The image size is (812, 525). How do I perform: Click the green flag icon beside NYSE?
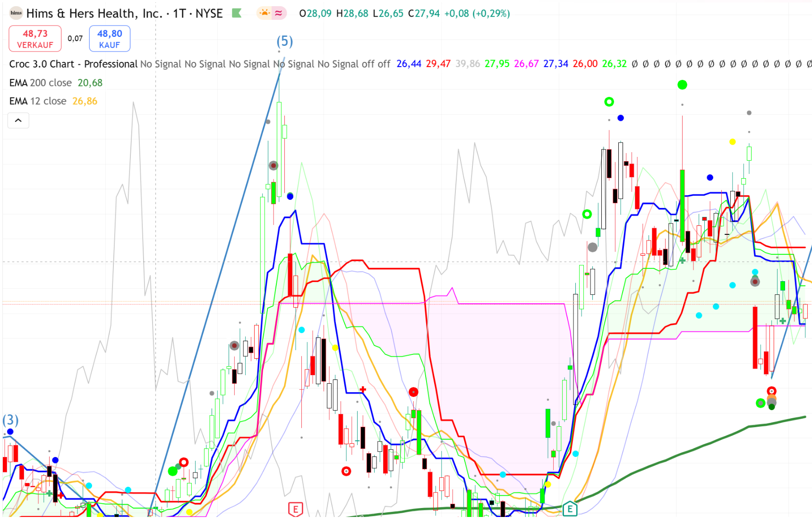(x=237, y=13)
